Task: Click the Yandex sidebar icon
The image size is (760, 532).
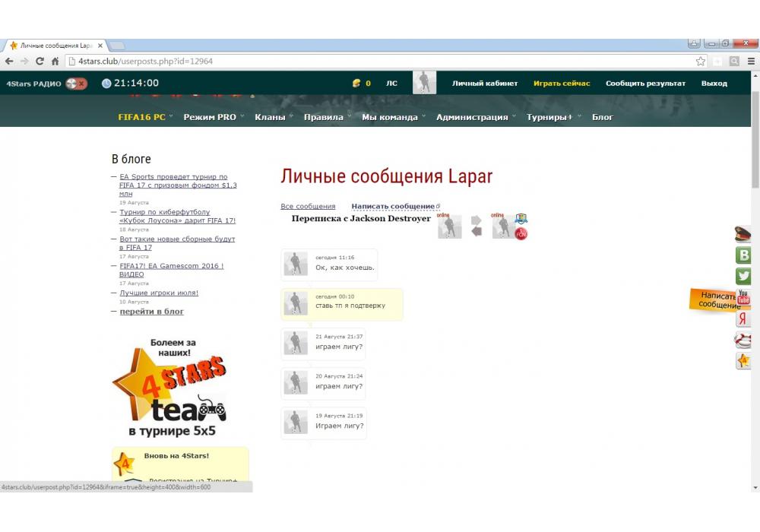Action: click(743, 319)
